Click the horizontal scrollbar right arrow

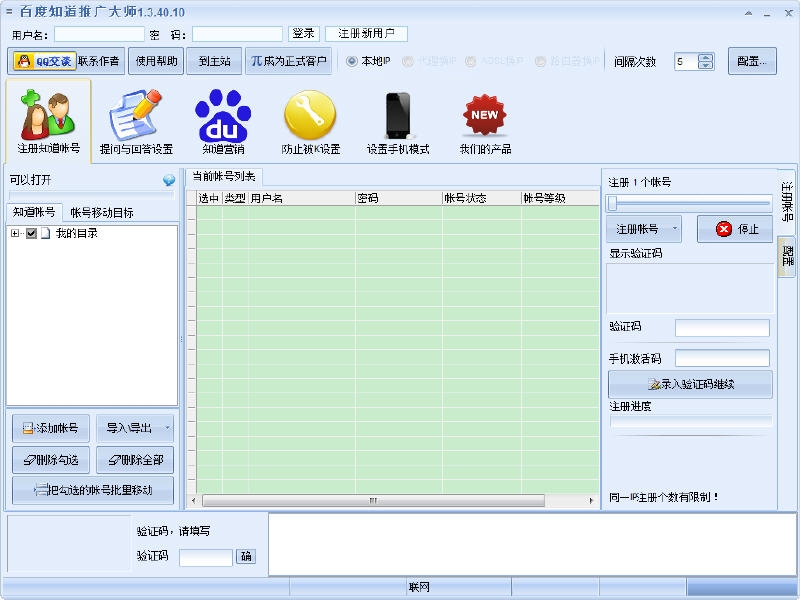click(591, 501)
